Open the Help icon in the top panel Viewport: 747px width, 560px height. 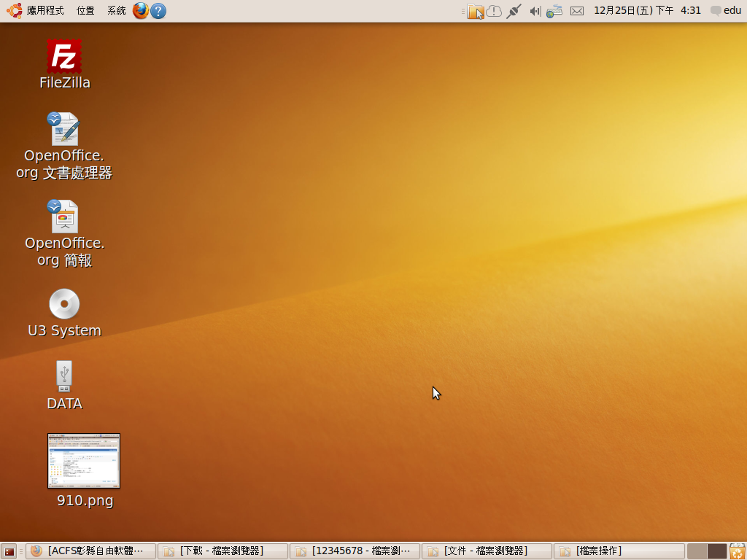coord(158,11)
